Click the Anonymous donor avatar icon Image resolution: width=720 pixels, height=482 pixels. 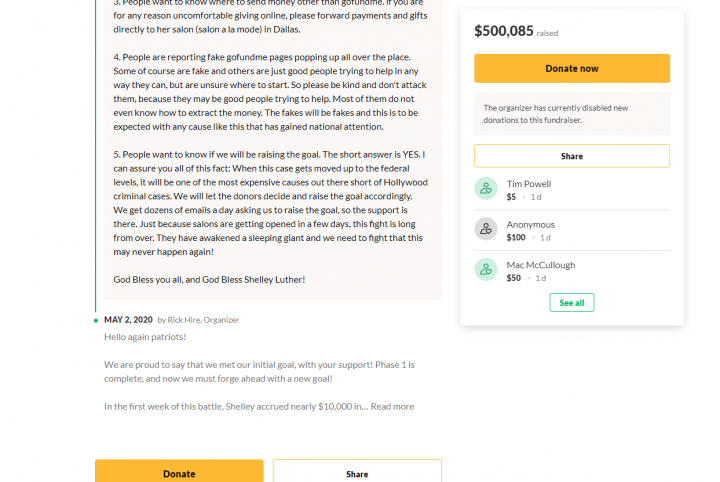[486, 229]
